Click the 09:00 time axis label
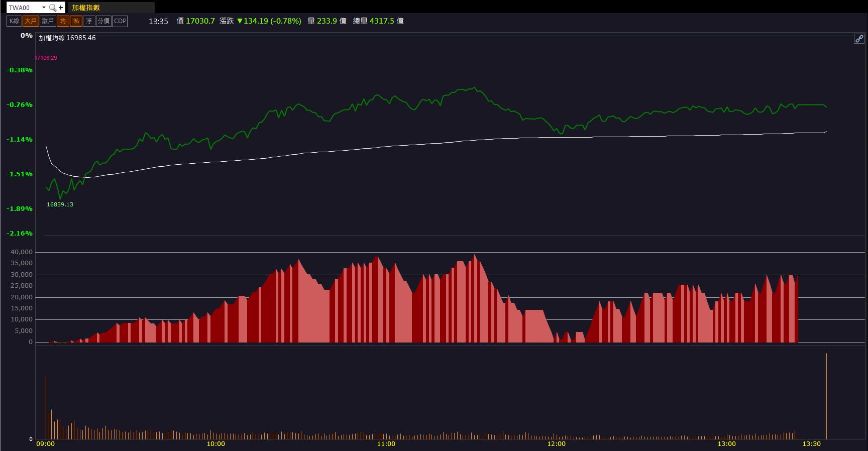 coord(46,444)
